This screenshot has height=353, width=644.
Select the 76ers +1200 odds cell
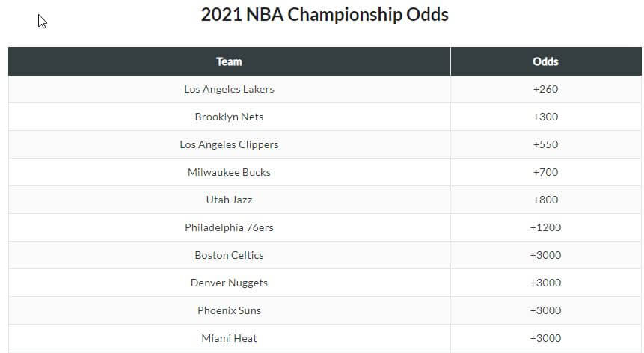click(545, 227)
